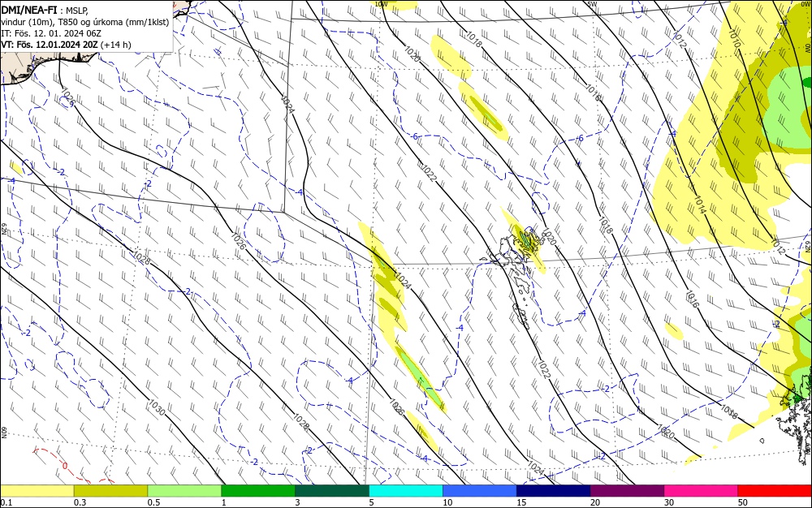Select the green 1–3 mm legend swatch
The image size is (812, 508).
coord(258,491)
